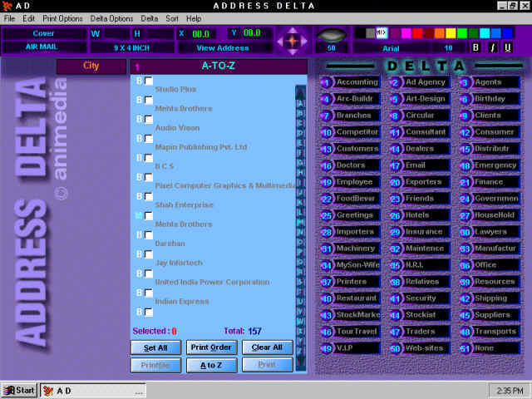Image resolution: width=532 pixels, height=399 pixels.
Task: Select category number 17 Email
Action: 420,165
